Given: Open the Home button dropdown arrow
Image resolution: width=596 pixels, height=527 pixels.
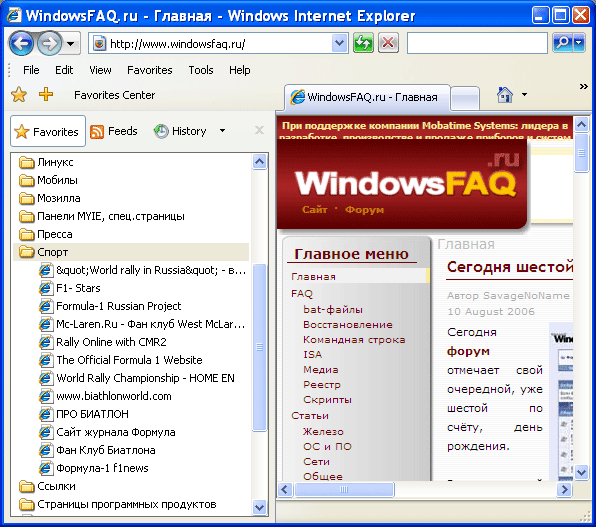Looking at the screenshot, I should 525,94.
